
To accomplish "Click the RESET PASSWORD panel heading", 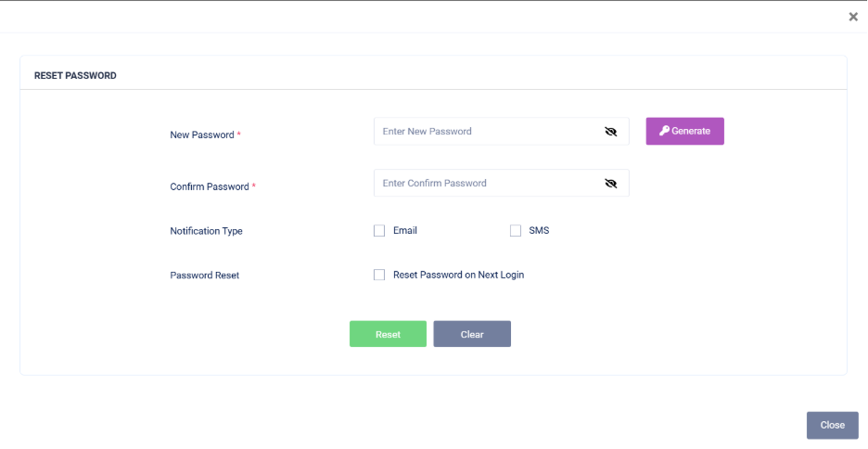I will [x=75, y=75].
